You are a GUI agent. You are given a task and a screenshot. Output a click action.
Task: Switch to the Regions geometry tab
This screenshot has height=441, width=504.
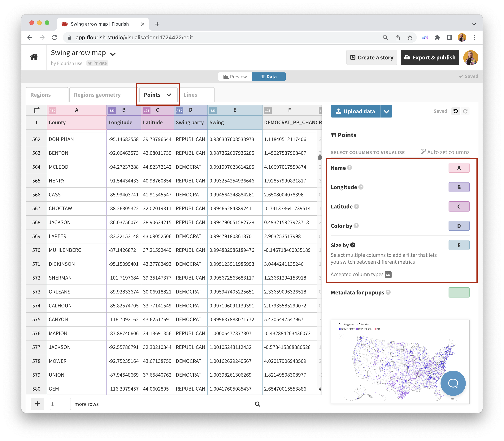pyautogui.click(x=97, y=95)
